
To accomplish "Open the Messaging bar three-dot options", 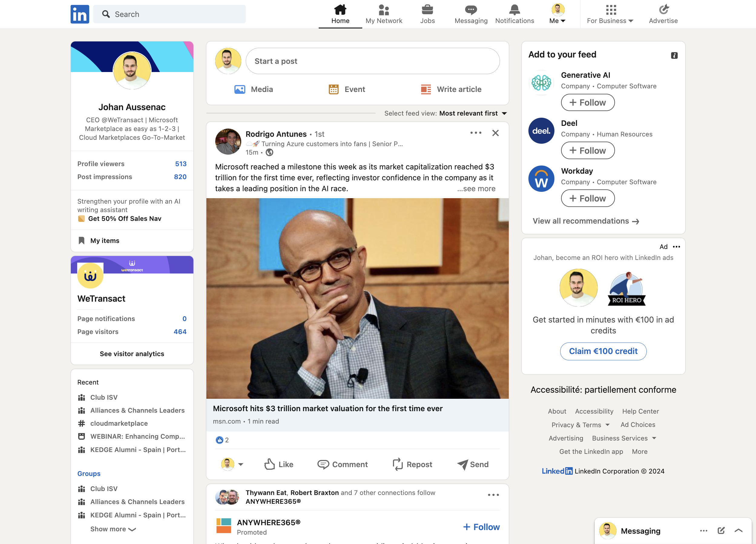I will 704,531.
